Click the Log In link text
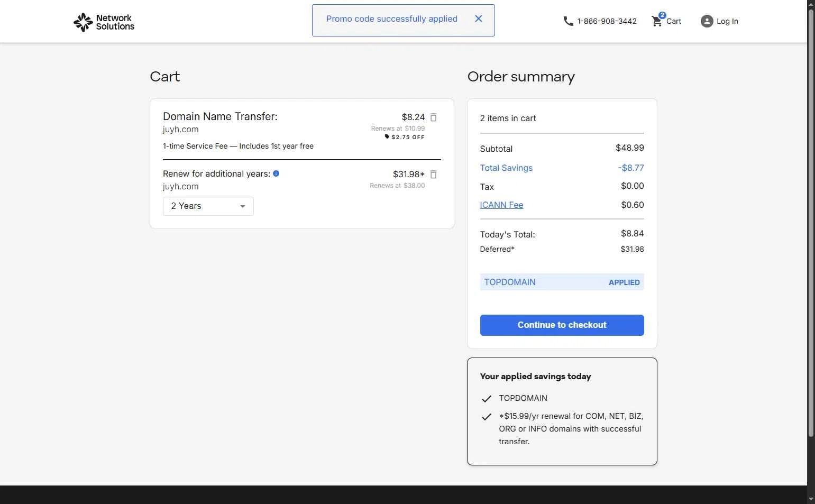The height and width of the screenshot is (504, 815). pyautogui.click(x=727, y=21)
